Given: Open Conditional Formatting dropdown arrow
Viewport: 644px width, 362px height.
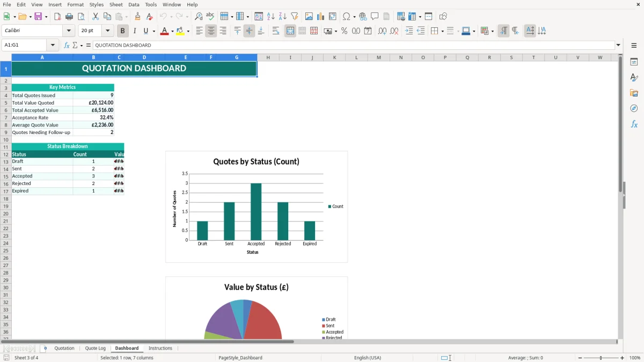Looking at the screenshot, I should (x=492, y=31).
